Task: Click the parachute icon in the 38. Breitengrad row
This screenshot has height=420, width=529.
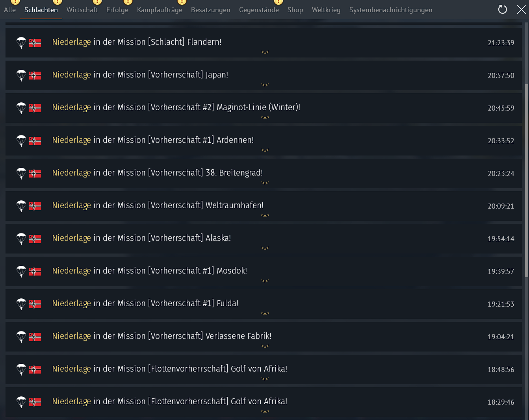Action: [21, 173]
